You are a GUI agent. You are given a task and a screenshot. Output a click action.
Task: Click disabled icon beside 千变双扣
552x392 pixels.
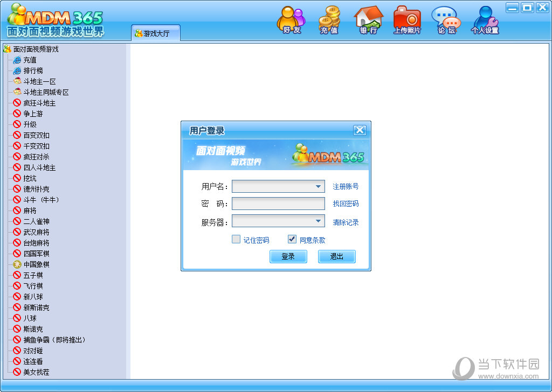click(x=17, y=146)
